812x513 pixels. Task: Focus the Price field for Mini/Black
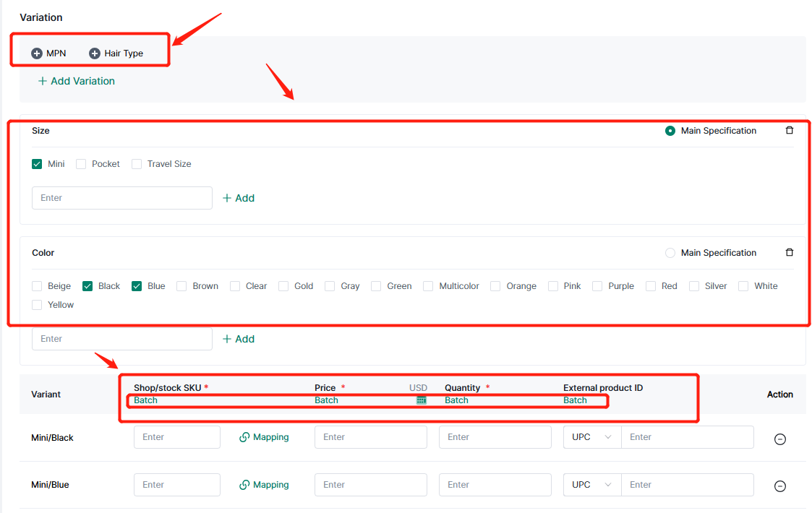[x=370, y=437]
